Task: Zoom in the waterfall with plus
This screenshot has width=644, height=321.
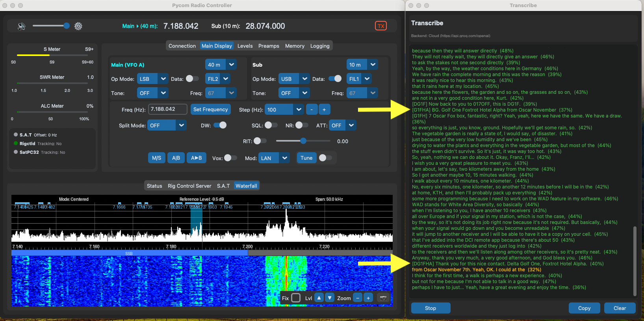Action: 368,298
